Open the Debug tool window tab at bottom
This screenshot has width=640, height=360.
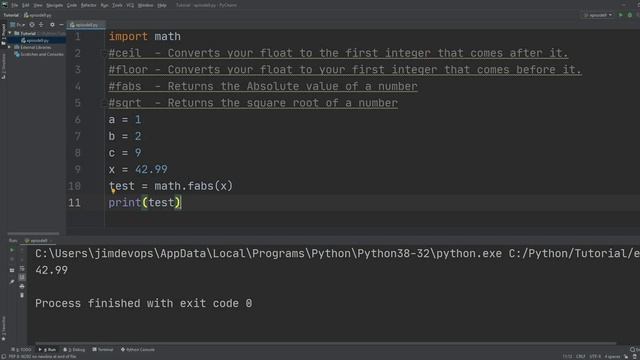(x=74, y=350)
